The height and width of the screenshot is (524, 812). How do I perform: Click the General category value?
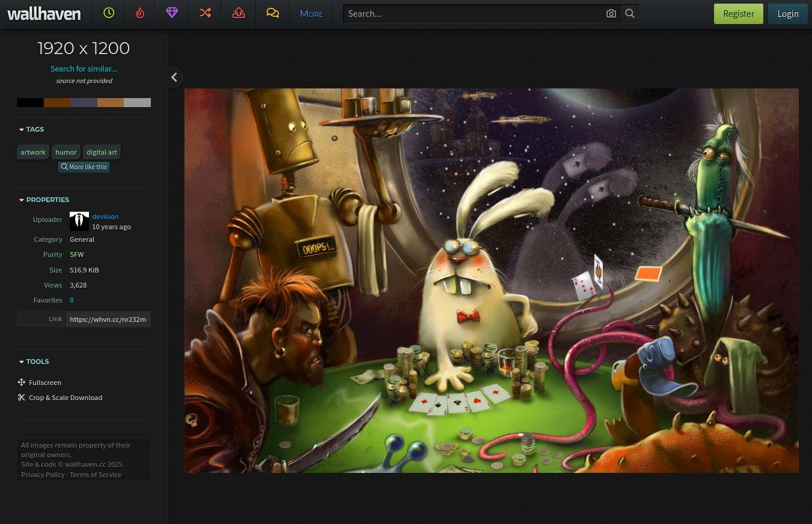click(82, 239)
